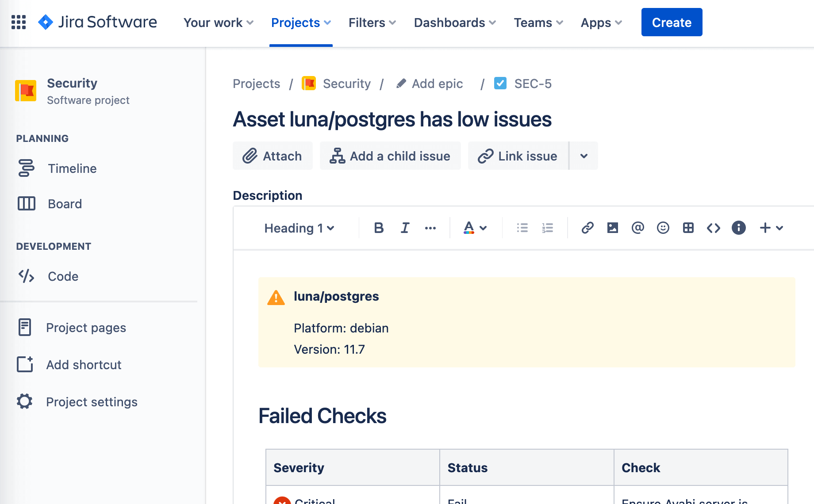Image resolution: width=814 pixels, height=504 pixels.
Task: Open the Heading 1 style dropdown
Action: (299, 228)
